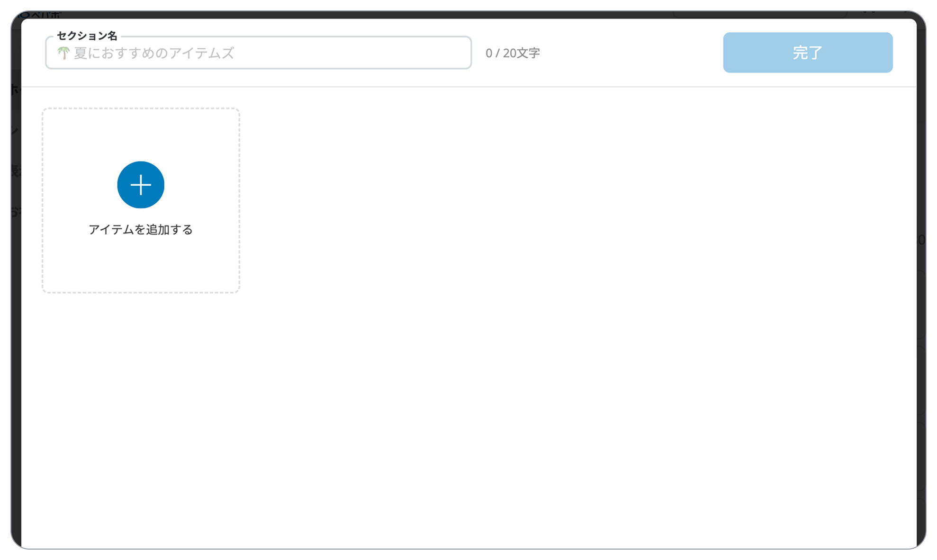Click the セクション名 field label
Viewport: 937px width, 560px height.
(x=87, y=36)
